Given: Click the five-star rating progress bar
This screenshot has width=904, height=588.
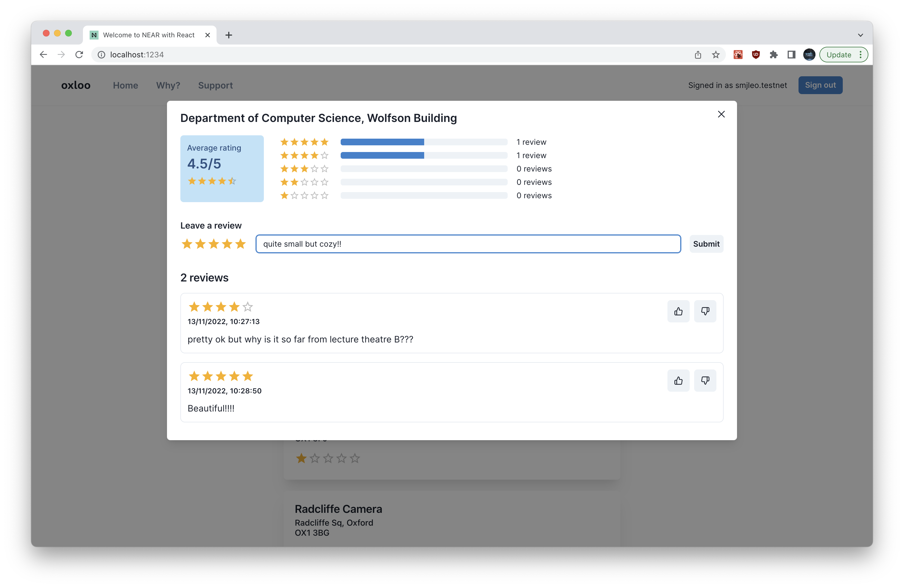Looking at the screenshot, I should point(424,142).
